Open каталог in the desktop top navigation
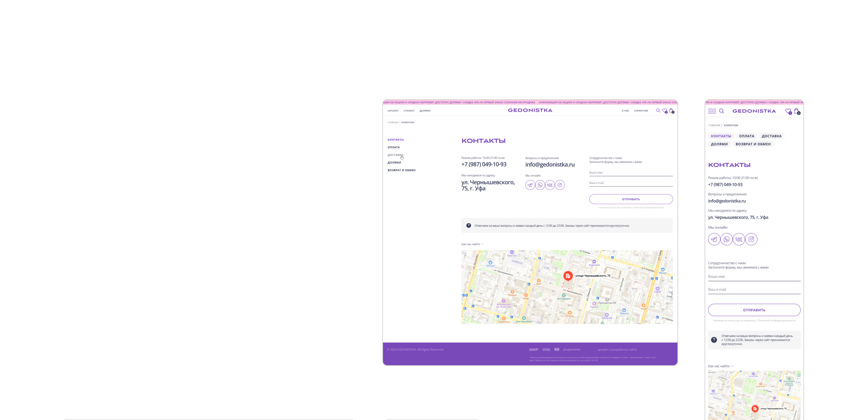Screen dimensions: 868x420 (393, 111)
